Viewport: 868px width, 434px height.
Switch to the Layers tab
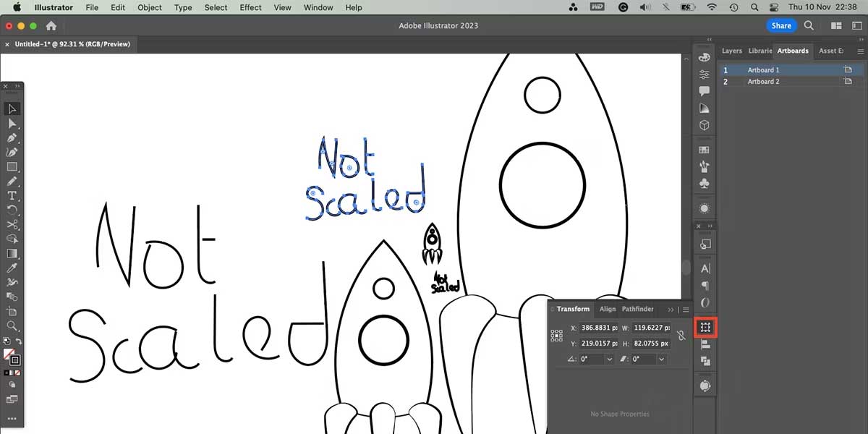[731, 51]
